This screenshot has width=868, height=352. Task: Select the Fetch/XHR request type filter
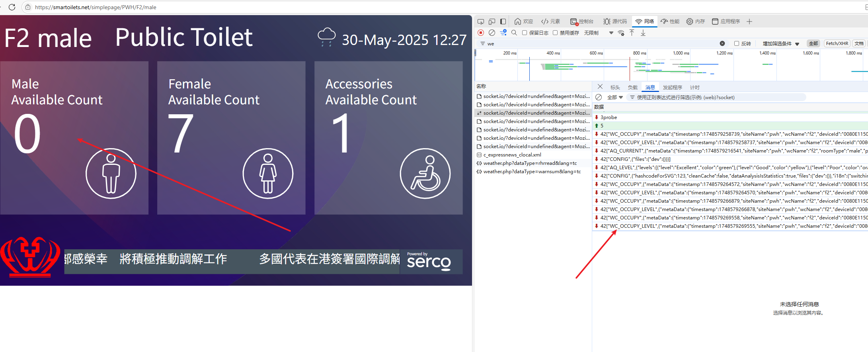click(837, 43)
